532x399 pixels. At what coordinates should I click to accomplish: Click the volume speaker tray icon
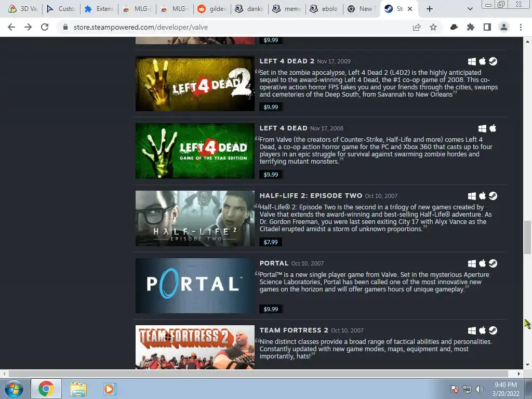480,389
